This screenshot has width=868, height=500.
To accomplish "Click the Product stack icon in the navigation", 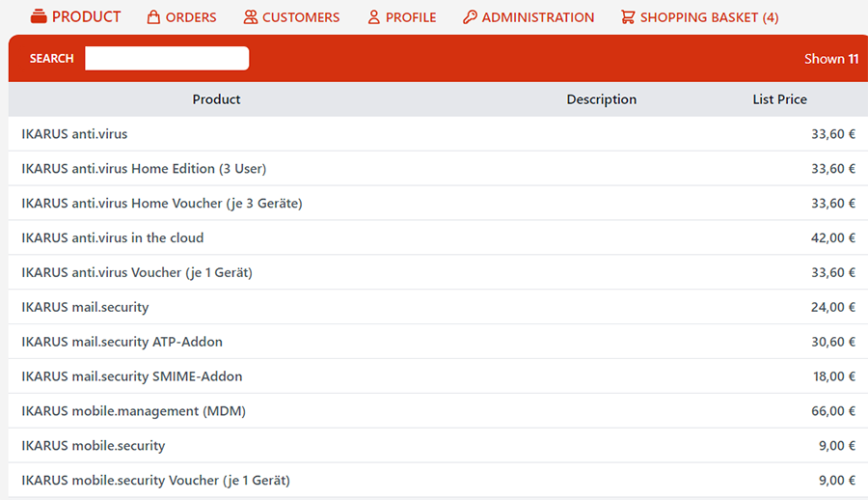I will click(39, 16).
